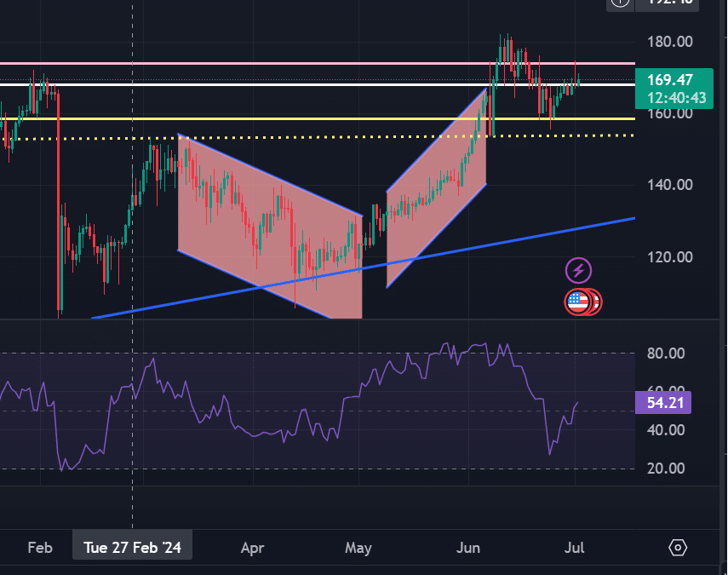Click the Jun label on time axis

(x=467, y=547)
